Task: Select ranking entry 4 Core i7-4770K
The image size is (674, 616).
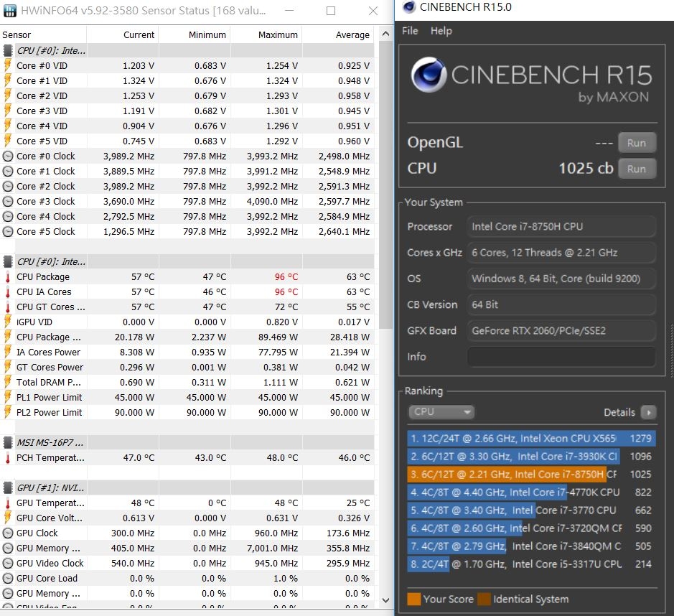Action: (531, 493)
